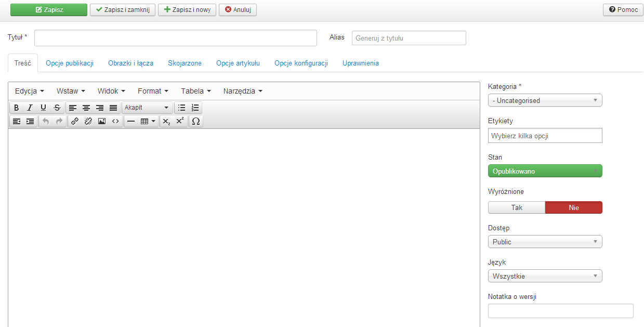Open the Widok menu

click(x=111, y=91)
